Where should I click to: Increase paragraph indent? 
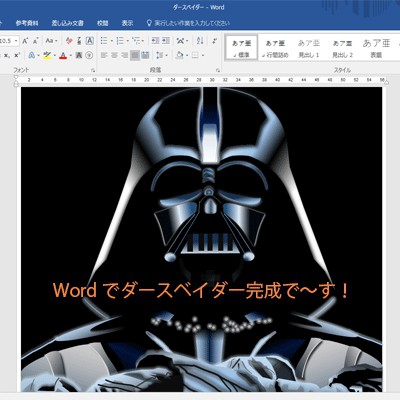[166, 41]
